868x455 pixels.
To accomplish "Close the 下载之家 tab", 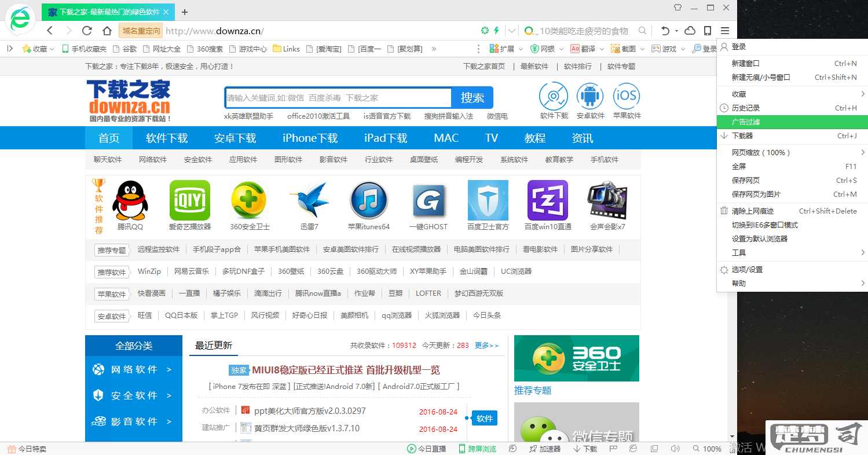I will 166,12.
